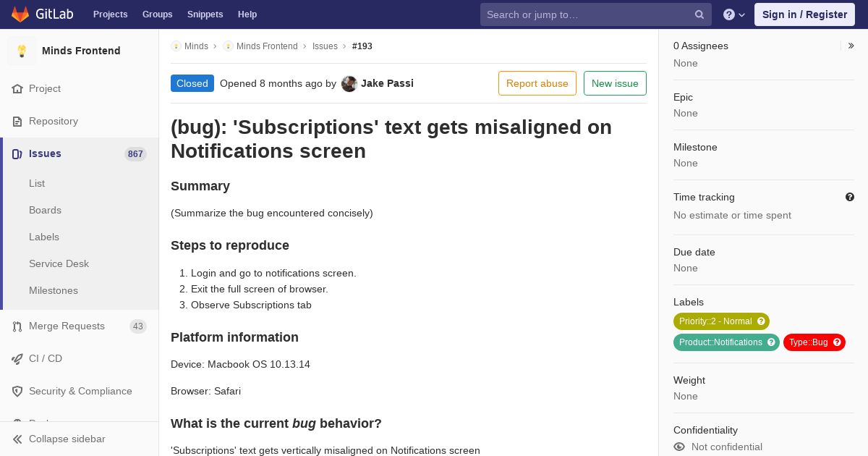Click help icon on Type::Bug label

tap(837, 342)
